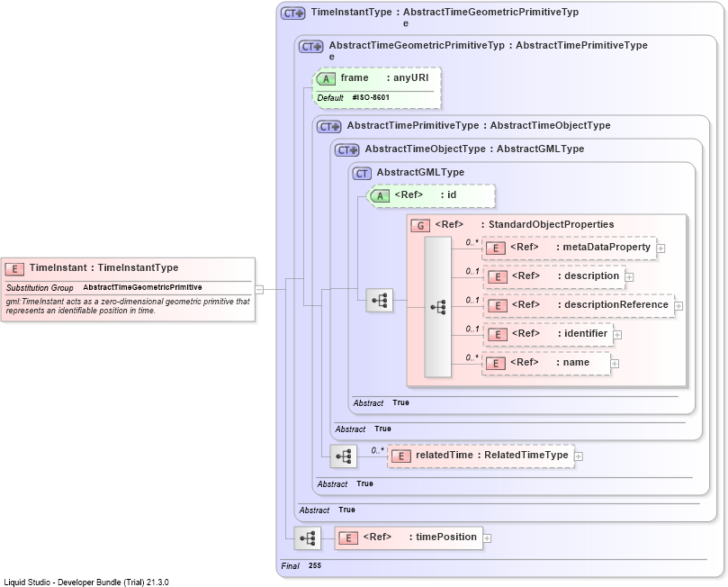
Task: Click the E icon of metaDataProperty
Action: tap(496, 248)
